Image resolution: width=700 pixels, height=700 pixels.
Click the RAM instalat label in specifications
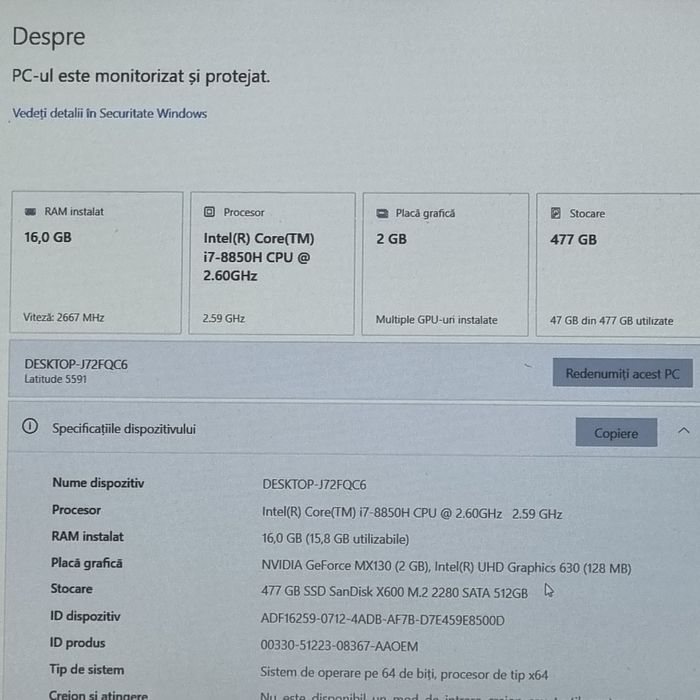point(88,536)
